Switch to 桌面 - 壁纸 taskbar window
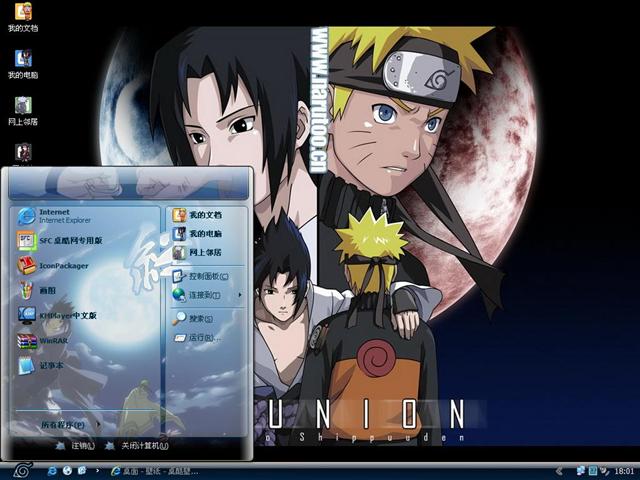The width and height of the screenshot is (640, 480). pyautogui.click(x=155, y=471)
